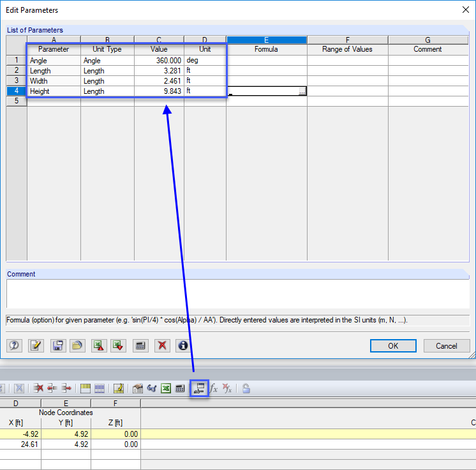Close the Edit Parameters dialog
Image resolution: width=476 pixels, height=470 pixels.
tap(466, 10)
